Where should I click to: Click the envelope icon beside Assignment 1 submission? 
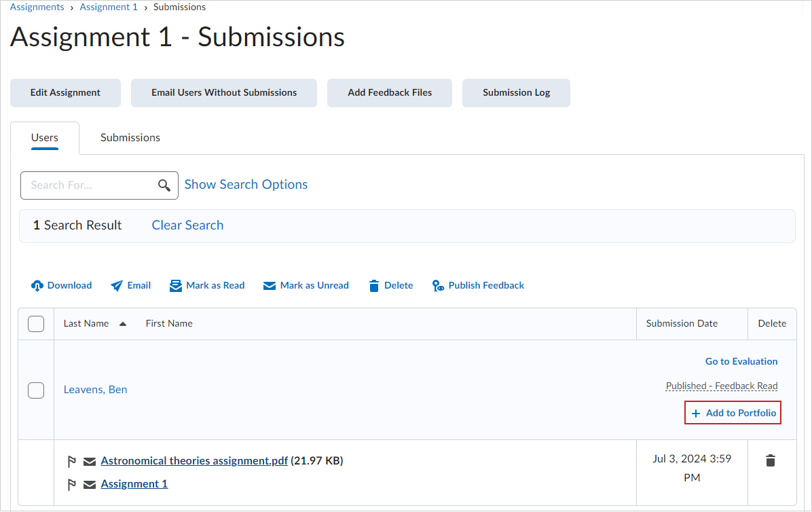pos(89,483)
